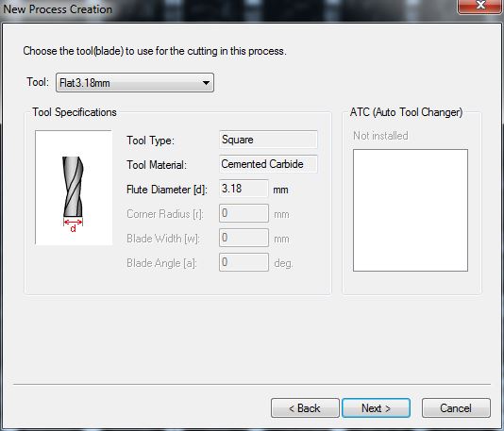Click the empty ATC tool list box

click(411, 210)
